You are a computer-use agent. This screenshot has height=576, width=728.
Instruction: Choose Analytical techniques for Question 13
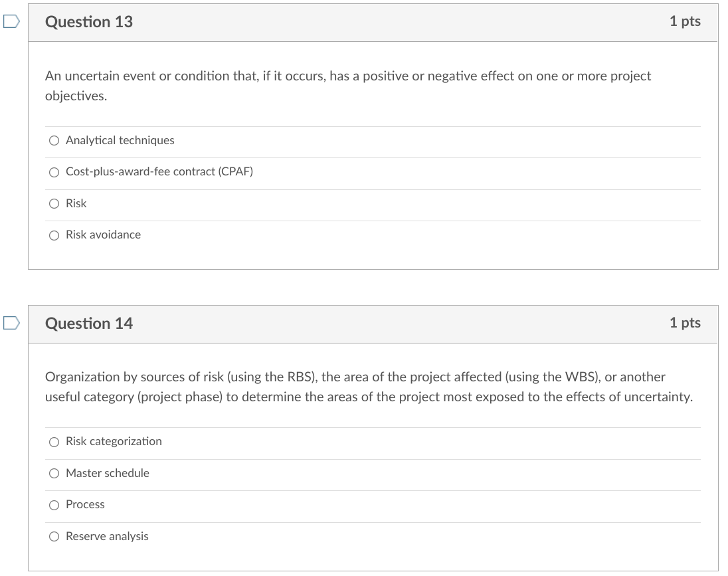click(54, 140)
